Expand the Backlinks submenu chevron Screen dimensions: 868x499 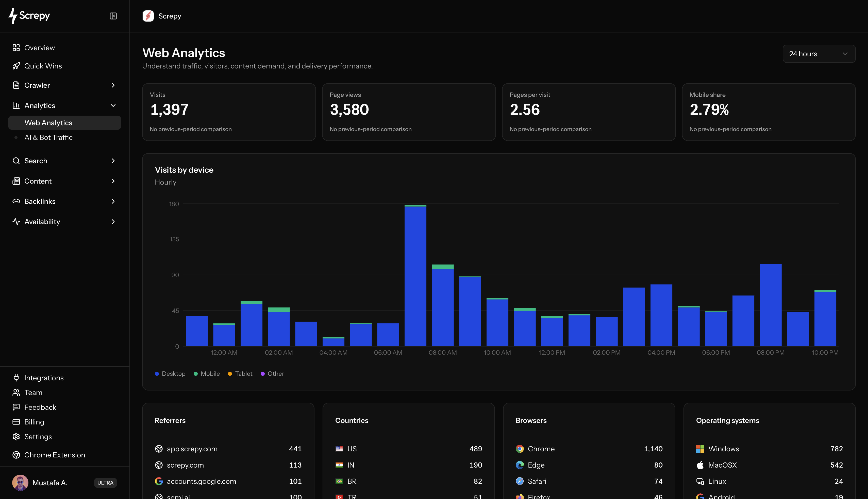(113, 201)
